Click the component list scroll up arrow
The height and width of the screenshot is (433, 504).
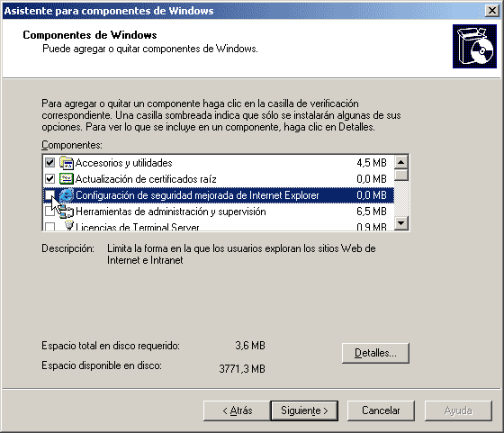click(x=400, y=162)
